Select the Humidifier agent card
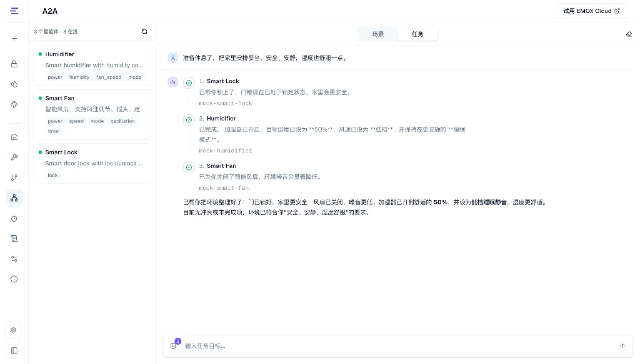This screenshot has width=640, height=364. point(92,65)
